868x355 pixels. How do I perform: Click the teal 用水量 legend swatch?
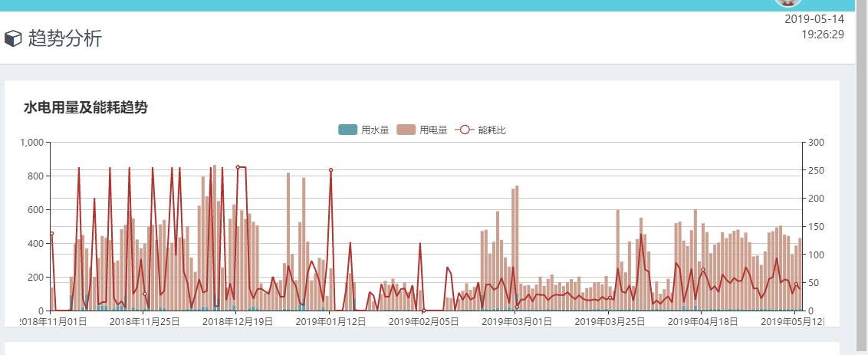pyautogui.click(x=347, y=130)
